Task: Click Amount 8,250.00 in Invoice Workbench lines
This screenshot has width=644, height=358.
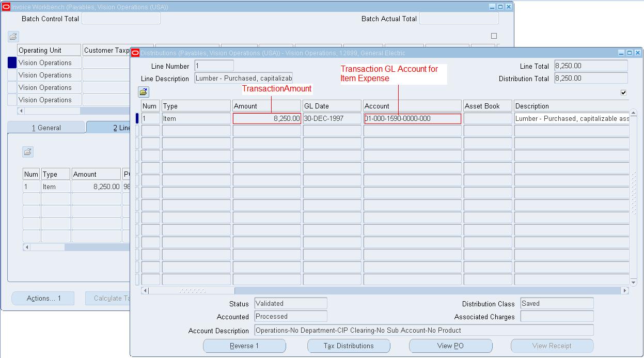Action: pyautogui.click(x=97, y=186)
